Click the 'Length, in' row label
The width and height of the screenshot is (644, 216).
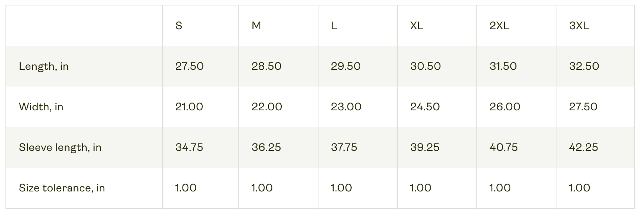pos(44,66)
